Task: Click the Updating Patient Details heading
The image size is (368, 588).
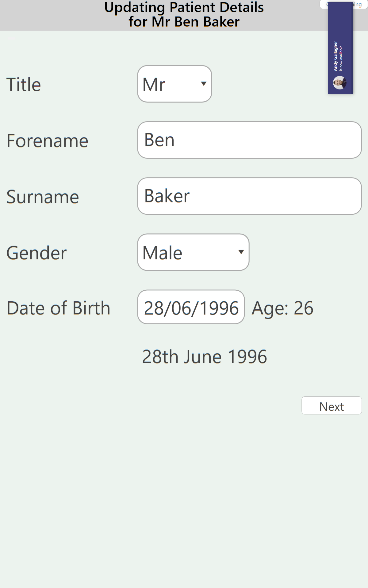Action: 184,7
